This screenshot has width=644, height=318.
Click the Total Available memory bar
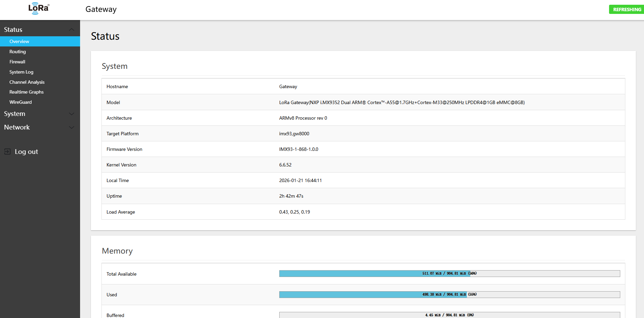(x=449, y=274)
